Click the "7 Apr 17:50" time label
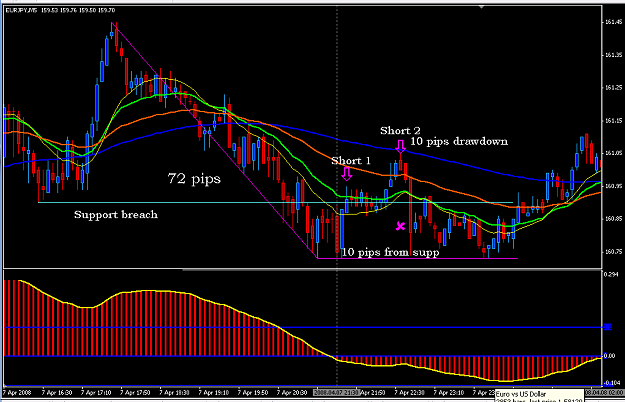 coord(136,392)
